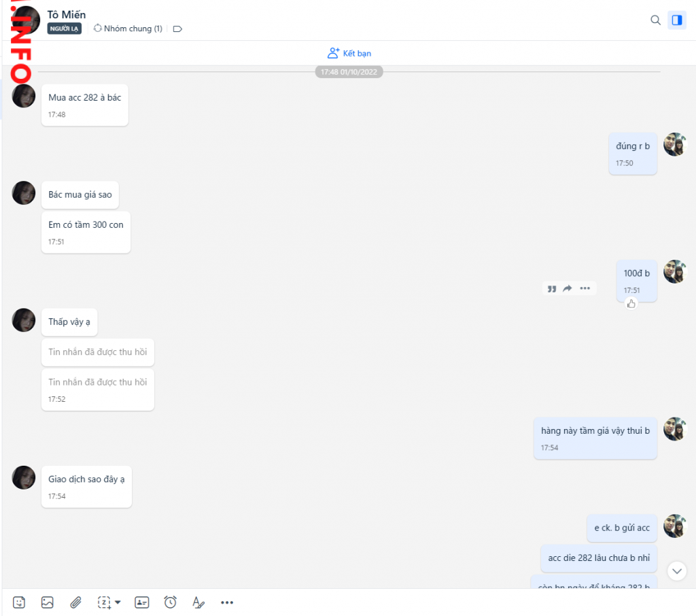Search messages with the magnifier icon
696x616 pixels.
[x=655, y=20]
